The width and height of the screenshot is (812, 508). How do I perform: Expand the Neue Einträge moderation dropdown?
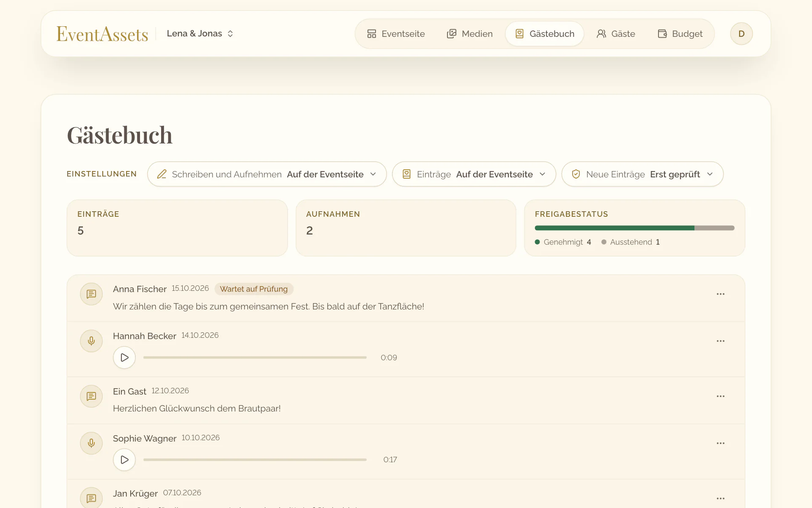coord(642,174)
